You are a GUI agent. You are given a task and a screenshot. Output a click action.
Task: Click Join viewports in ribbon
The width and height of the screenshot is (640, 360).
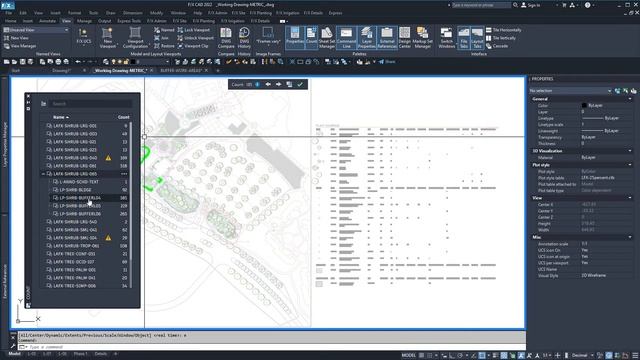162,38
